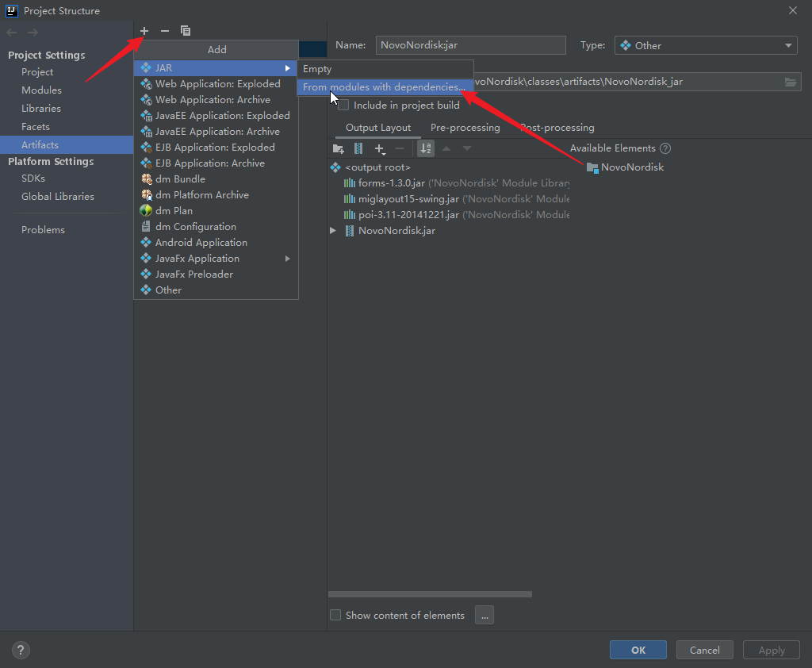Choose Android Application artifact type
The height and width of the screenshot is (668, 812).
point(216,243)
